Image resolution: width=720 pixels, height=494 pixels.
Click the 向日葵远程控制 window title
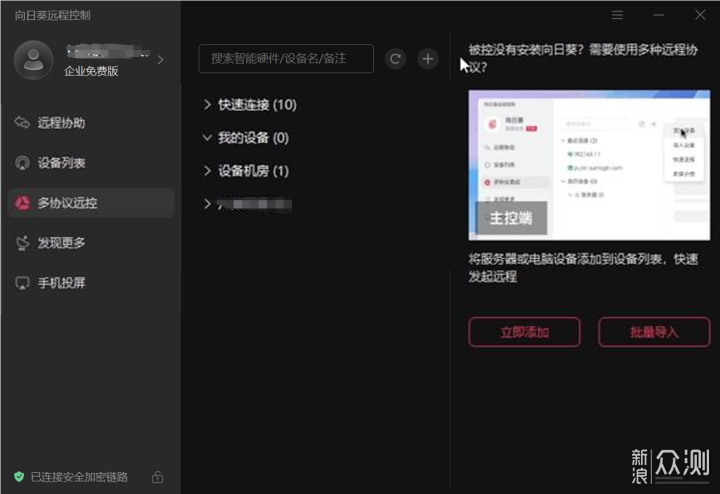click(x=52, y=15)
